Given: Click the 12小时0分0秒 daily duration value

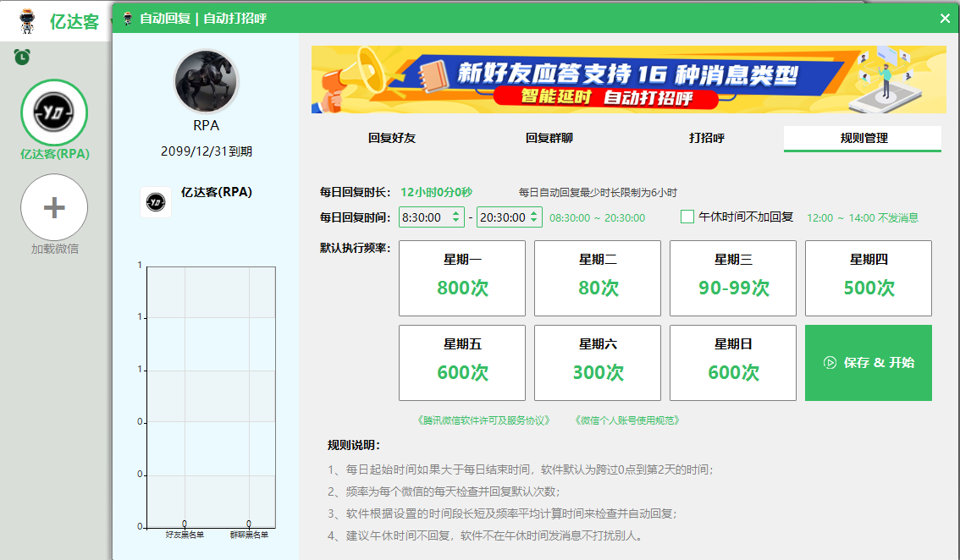Looking at the screenshot, I should click(437, 192).
